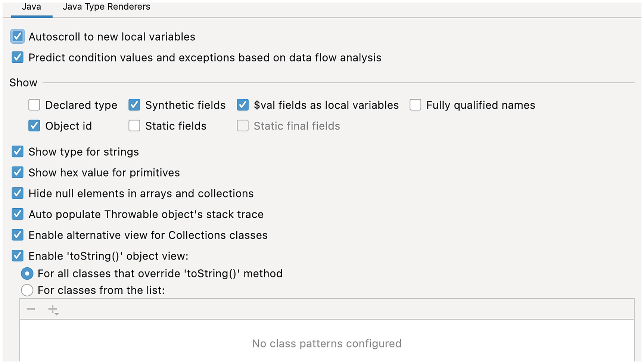Select For classes from the list option
644x364 pixels.
coord(27,290)
